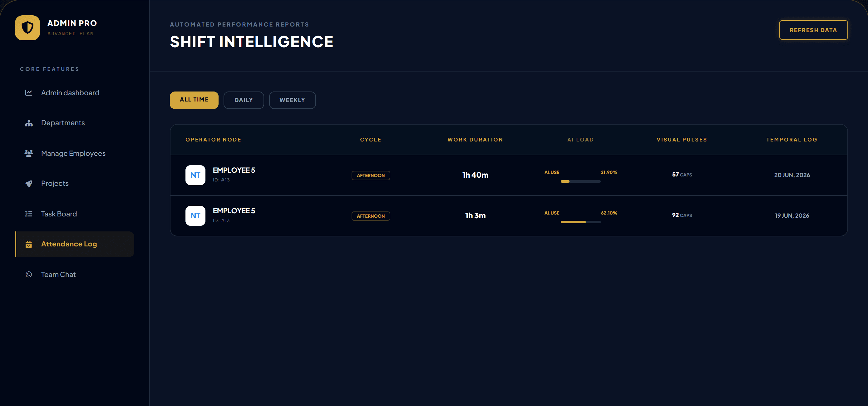
Task: Go to Departments in the sidebar
Action: click(75, 123)
